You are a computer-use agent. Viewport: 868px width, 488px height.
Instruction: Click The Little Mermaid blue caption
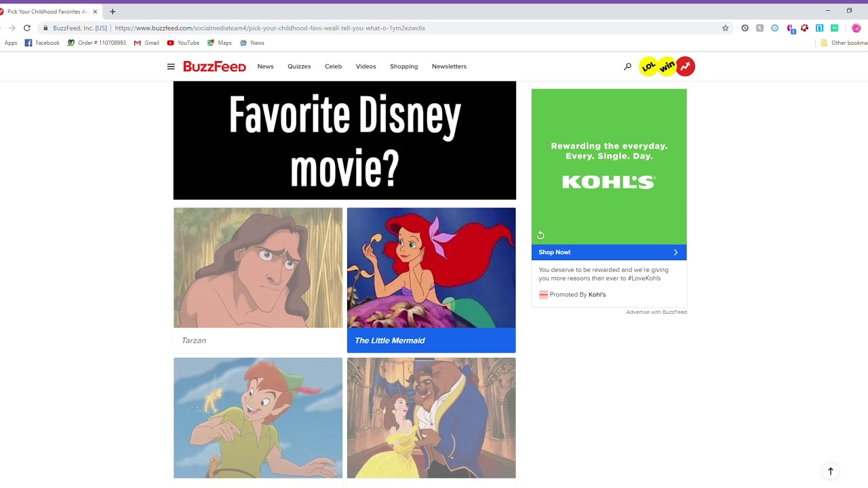point(431,340)
